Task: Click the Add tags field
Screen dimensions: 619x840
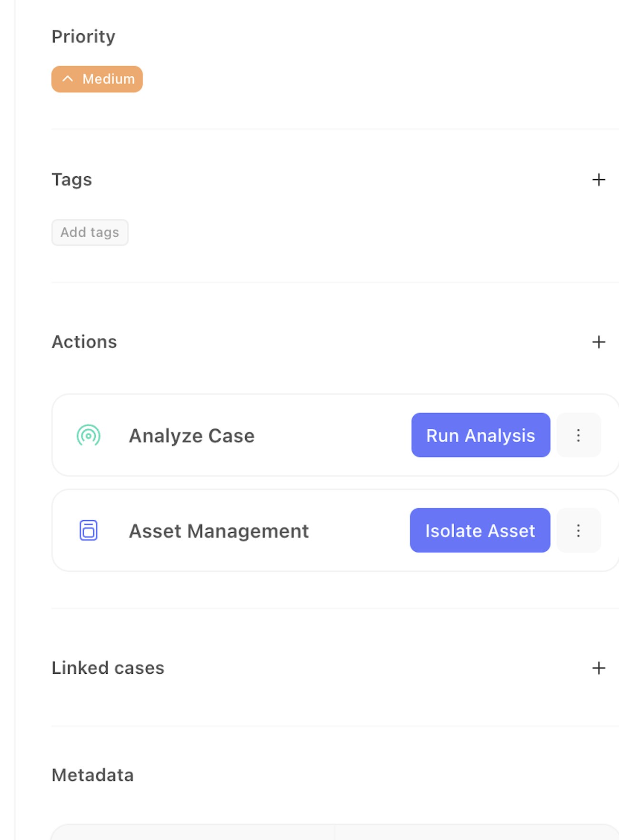Action: (90, 233)
